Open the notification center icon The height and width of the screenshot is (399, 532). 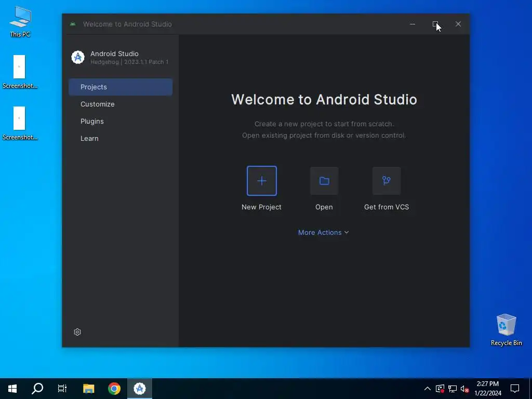point(515,389)
